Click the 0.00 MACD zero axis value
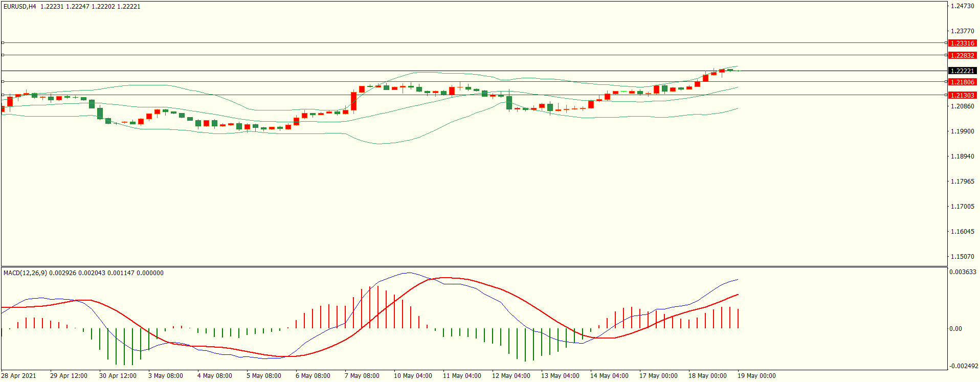Image resolution: width=980 pixels, height=382 pixels. [955, 329]
